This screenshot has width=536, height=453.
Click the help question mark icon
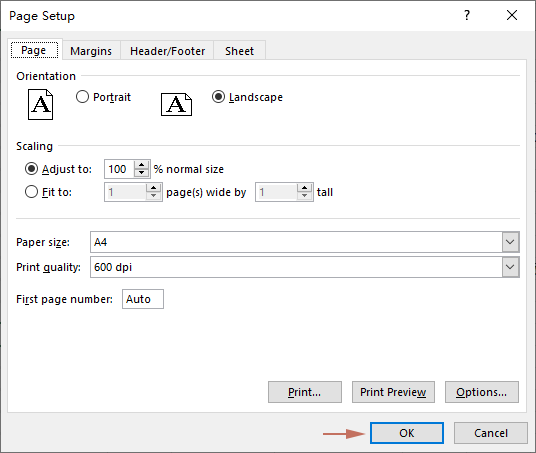click(467, 15)
